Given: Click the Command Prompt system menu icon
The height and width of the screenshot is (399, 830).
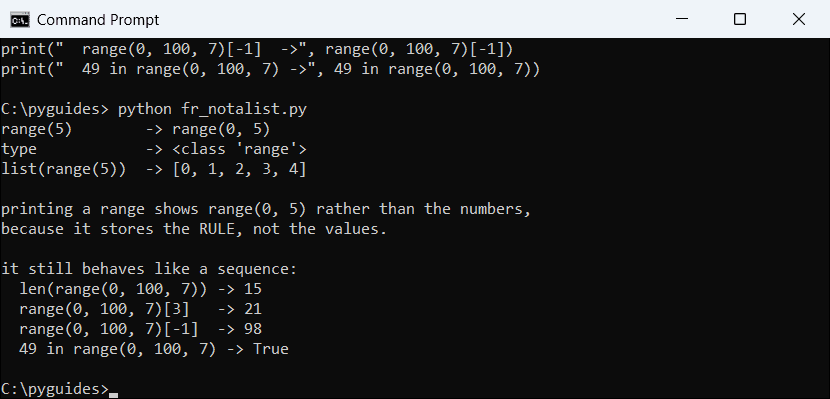Looking at the screenshot, I should click(x=20, y=20).
